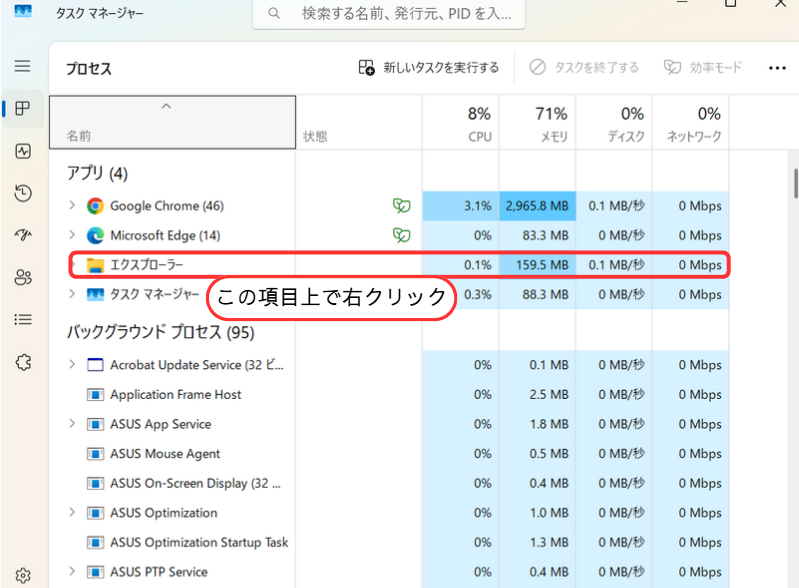Open App history page in sidebar
The image size is (799, 588).
point(23,193)
